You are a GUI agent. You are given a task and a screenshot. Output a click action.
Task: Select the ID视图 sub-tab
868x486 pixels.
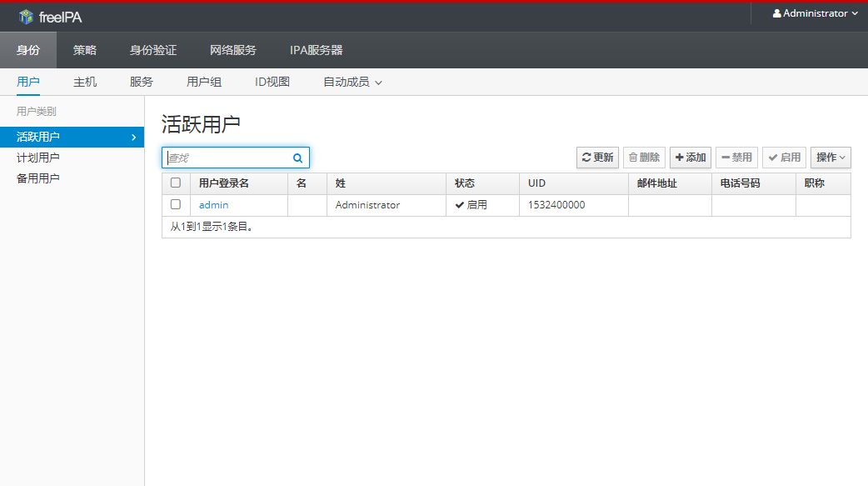click(x=272, y=82)
